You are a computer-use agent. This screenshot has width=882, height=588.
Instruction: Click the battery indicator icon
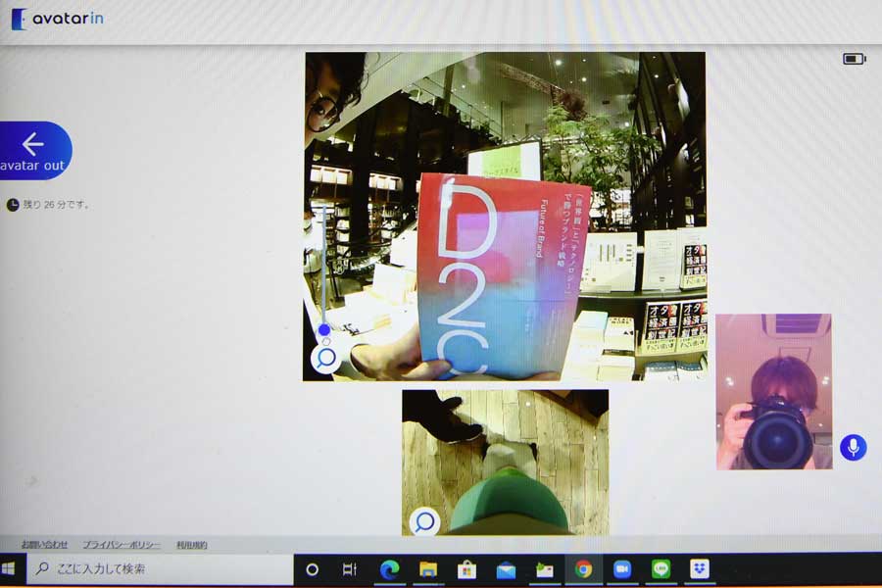[x=854, y=59]
